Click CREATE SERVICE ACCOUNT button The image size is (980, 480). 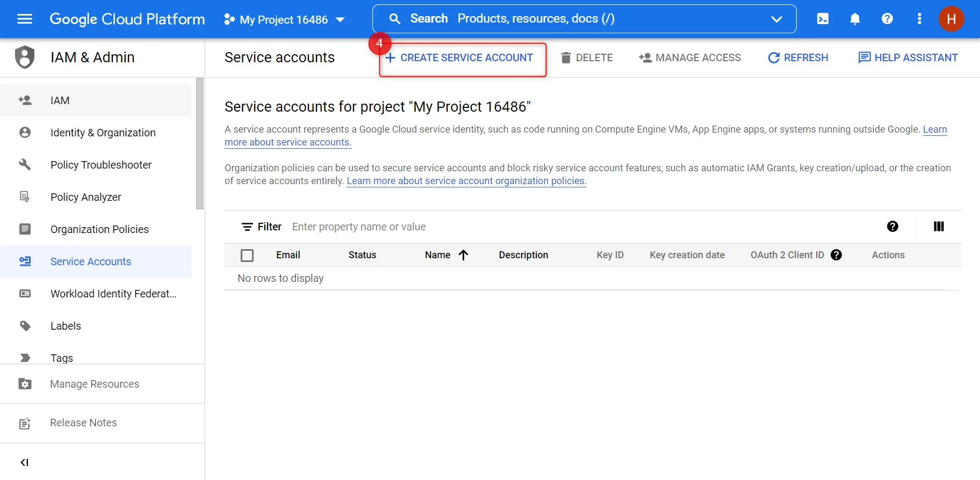[x=459, y=57]
